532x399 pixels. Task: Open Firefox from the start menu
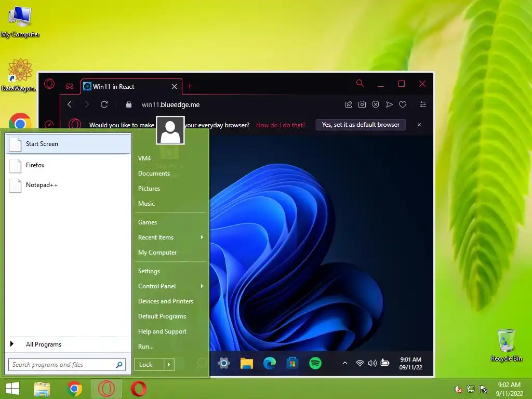[68, 165]
